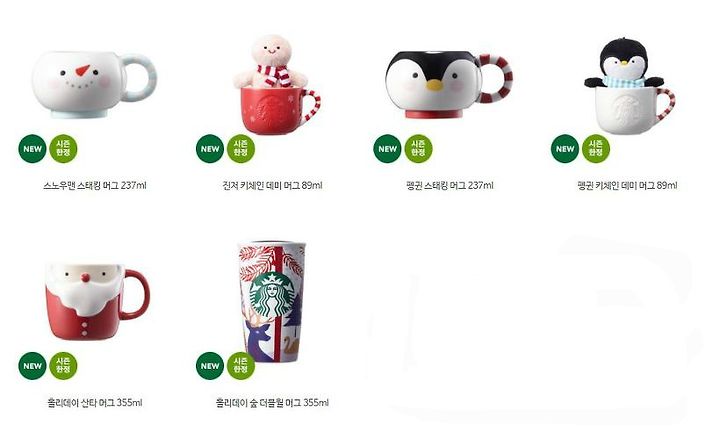Open the 펭귄 스태킹 머그 237ml product link
Image resolution: width=720 pixels, height=432 pixels.
tap(450, 185)
